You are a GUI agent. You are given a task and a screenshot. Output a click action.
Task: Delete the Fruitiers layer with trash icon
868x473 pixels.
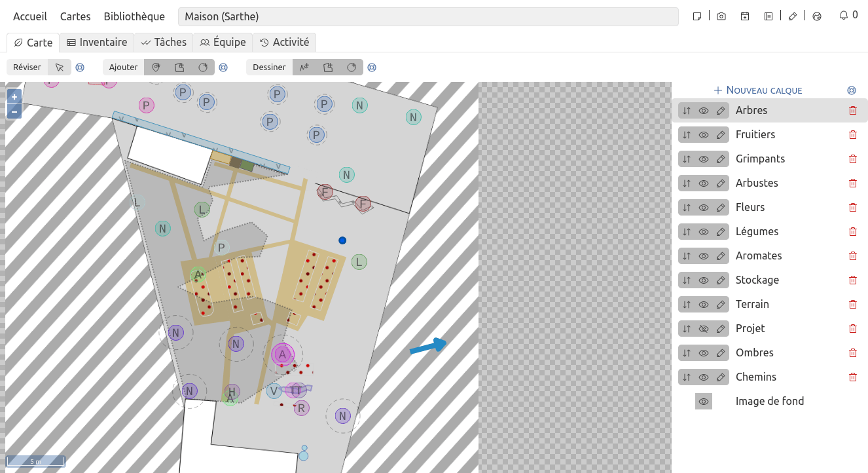pos(852,135)
